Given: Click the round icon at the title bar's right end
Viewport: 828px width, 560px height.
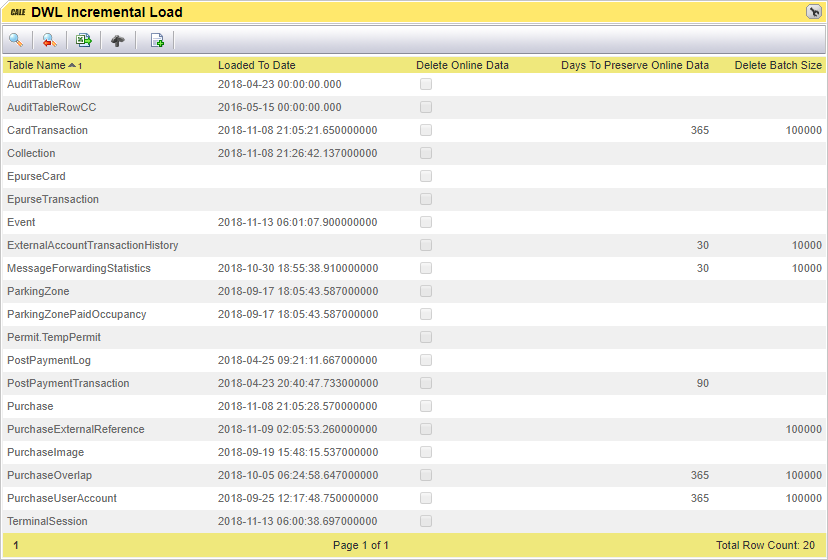Looking at the screenshot, I should 813,12.
